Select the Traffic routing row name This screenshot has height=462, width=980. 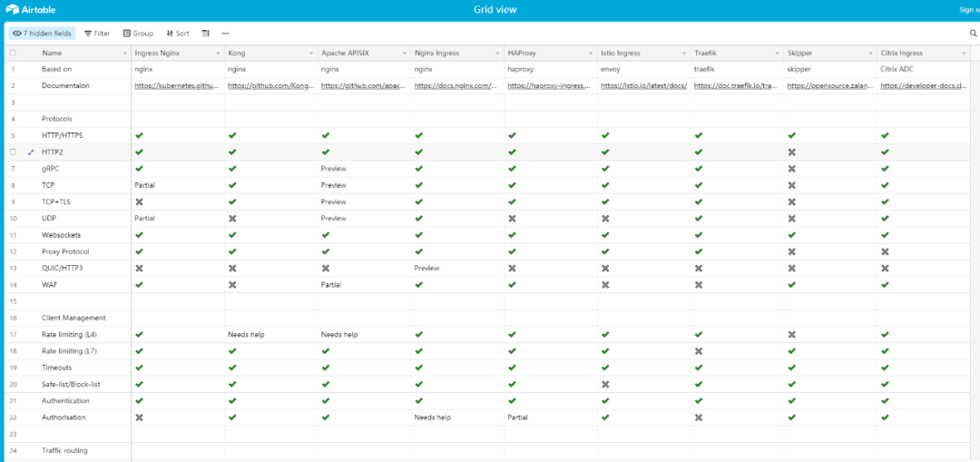pyautogui.click(x=64, y=450)
